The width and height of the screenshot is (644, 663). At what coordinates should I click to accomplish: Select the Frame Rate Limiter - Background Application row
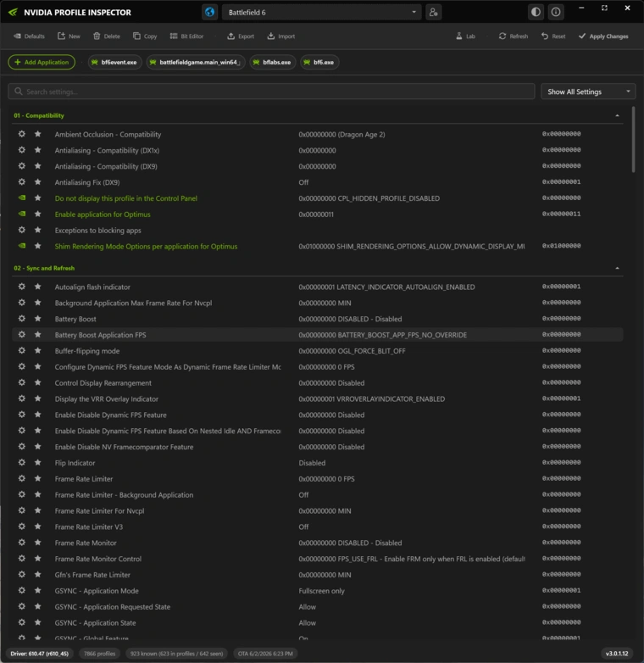pyautogui.click(x=318, y=495)
